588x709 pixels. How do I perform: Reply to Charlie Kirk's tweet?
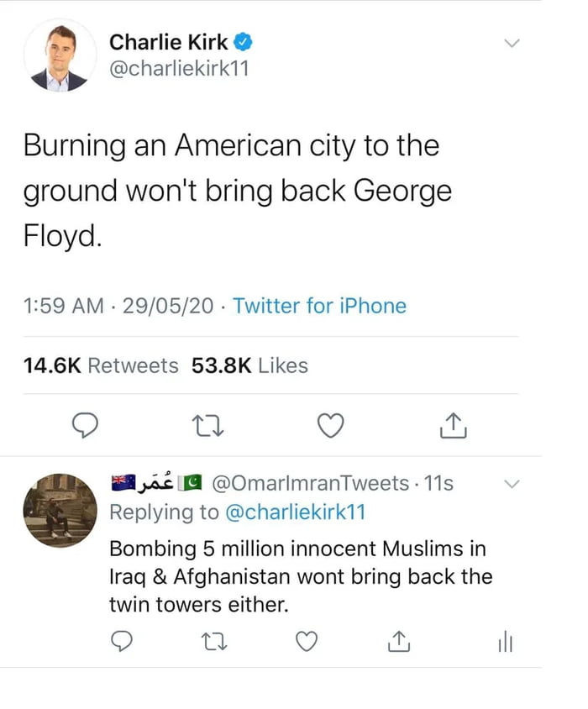(x=85, y=425)
